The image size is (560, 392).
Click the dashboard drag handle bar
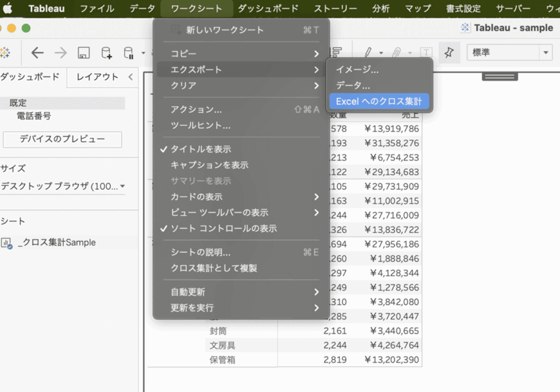[x=500, y=76]
